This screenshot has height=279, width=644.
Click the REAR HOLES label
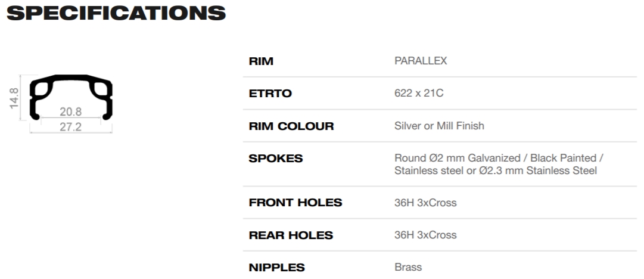point(291,235)
